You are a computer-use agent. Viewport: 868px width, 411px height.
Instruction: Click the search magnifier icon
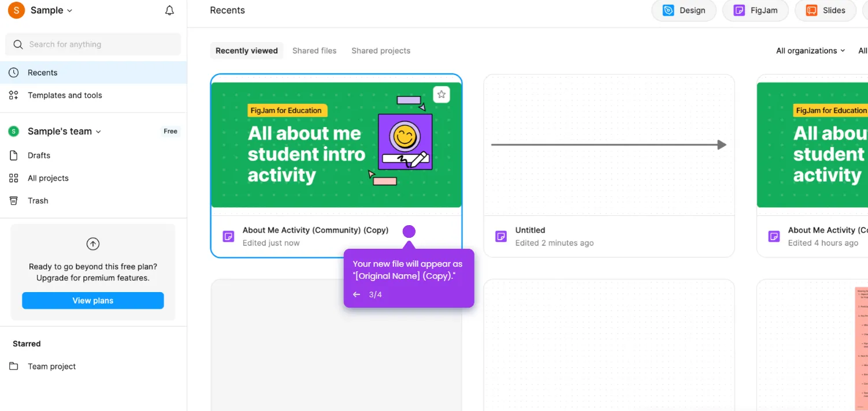[18, 44]
